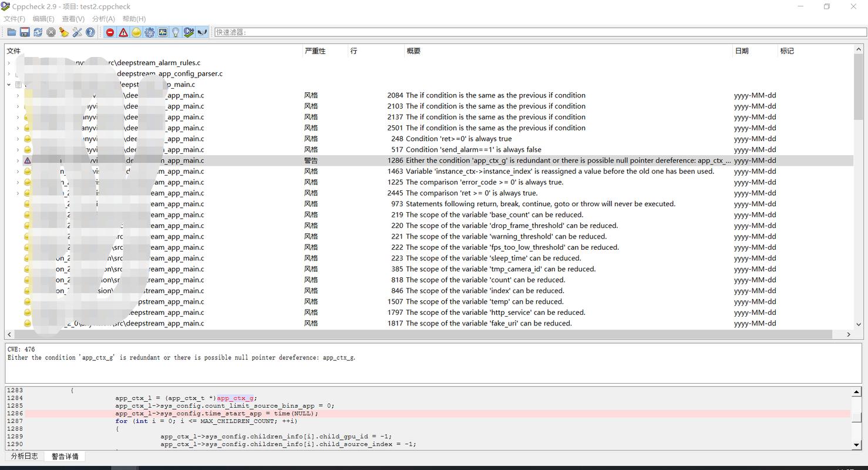Expand app_config_parser.c tree node
The image size is (868, 470).
click(9, 74)
